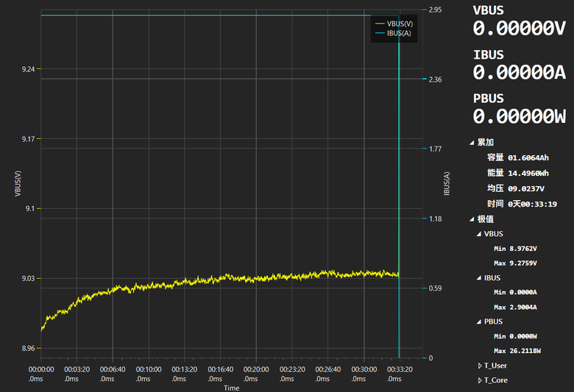Click VBUS Max 9.2759V value
This screenshot has height=392, width=574.
[523, 263]
